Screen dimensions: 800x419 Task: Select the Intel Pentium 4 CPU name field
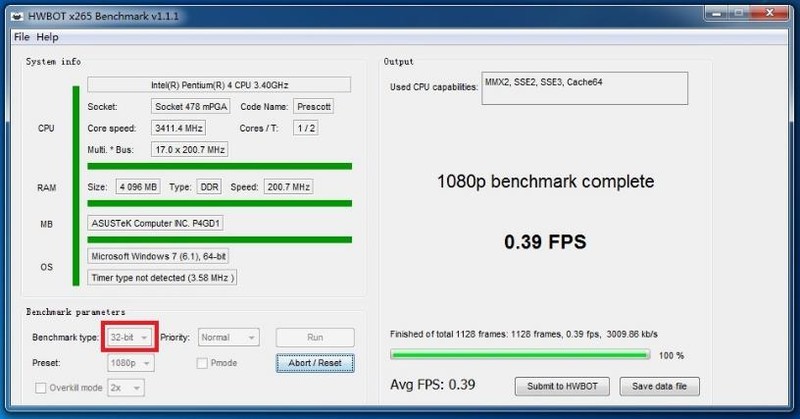point(219,85)
